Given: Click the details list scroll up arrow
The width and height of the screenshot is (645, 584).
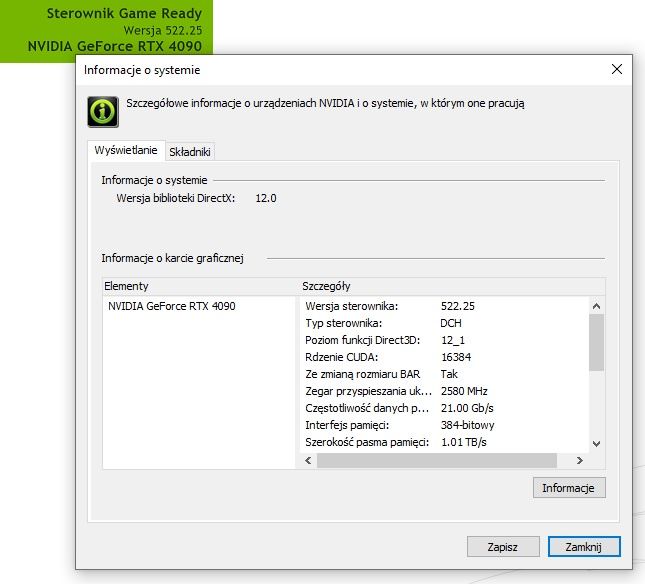Looking at the screenshot, I should click(x=596, y=306).
